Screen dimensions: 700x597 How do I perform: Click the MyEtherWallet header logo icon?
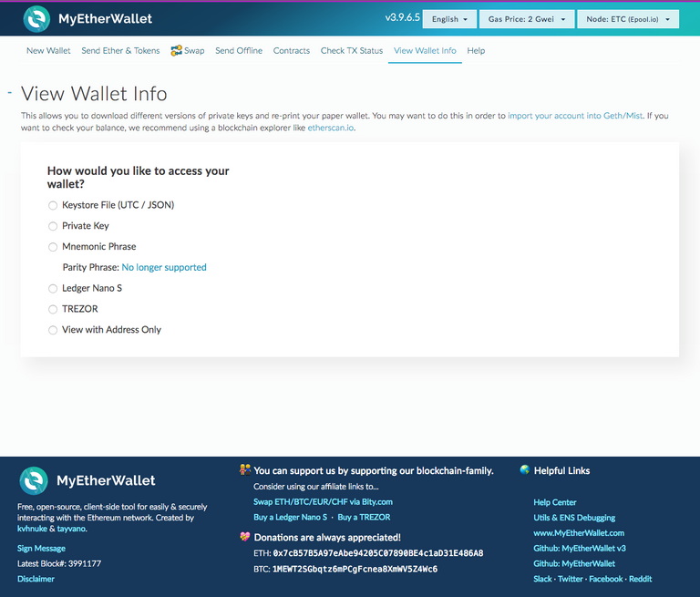[x=36, y=19]
